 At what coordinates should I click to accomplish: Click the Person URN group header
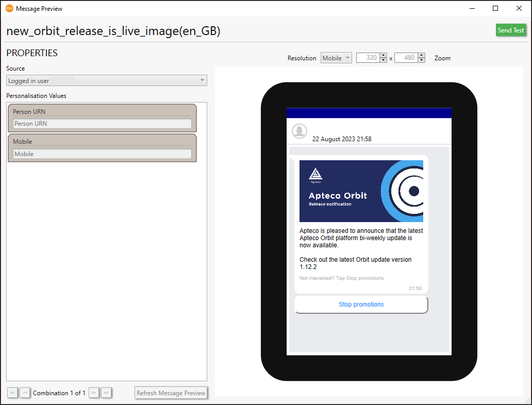click(29, 112)
